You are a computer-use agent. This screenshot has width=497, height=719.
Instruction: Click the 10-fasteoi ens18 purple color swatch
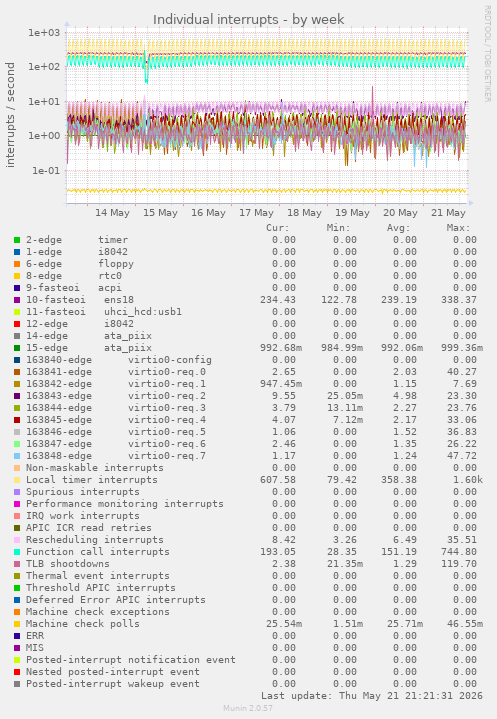click(x=17, y=300)
